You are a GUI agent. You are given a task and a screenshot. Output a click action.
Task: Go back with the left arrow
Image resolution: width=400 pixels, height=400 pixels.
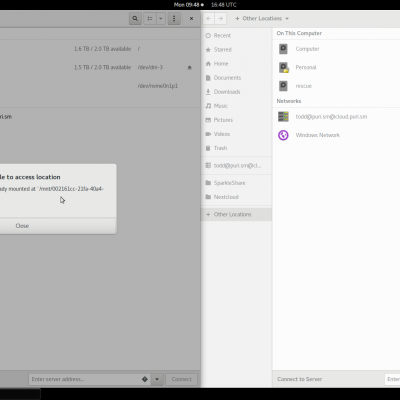coord(209,19)
